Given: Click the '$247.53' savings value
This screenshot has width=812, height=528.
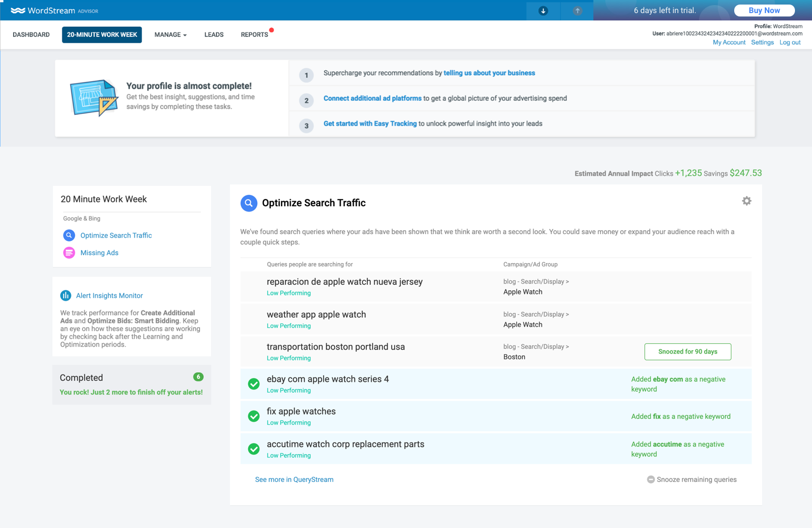Looking at the screenshot, I should pyautogui.click(x=746, y=173).
